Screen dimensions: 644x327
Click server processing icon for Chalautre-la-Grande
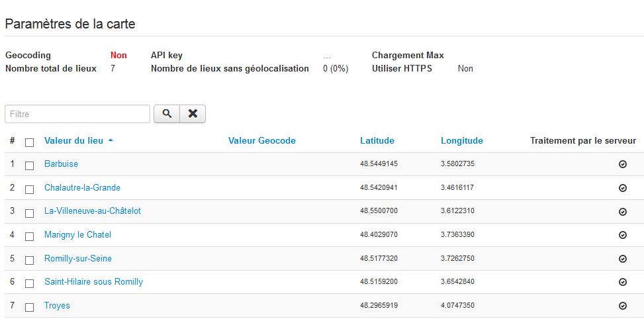pyautogui.click(x=622, y=188)
